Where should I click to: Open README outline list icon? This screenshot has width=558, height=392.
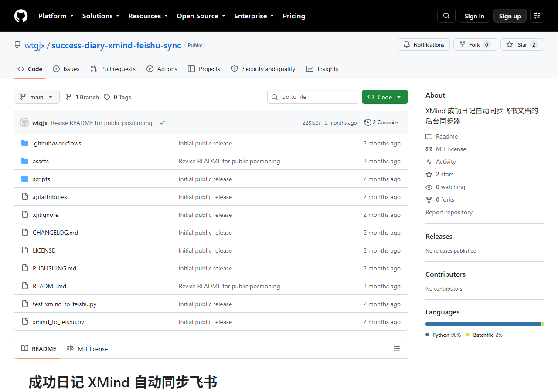click(397, 348)
